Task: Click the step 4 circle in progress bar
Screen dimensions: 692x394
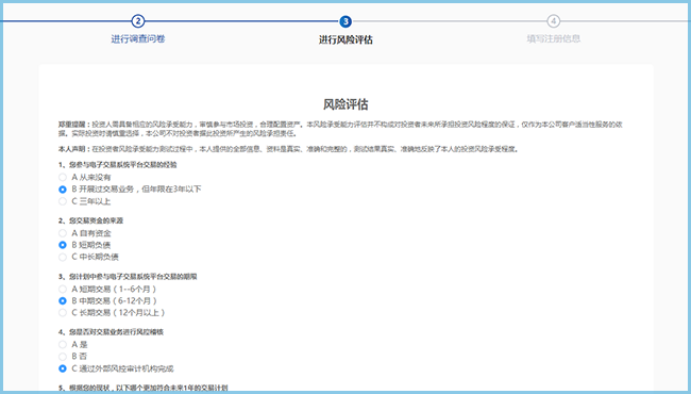Action: click(x=553, y=21)
